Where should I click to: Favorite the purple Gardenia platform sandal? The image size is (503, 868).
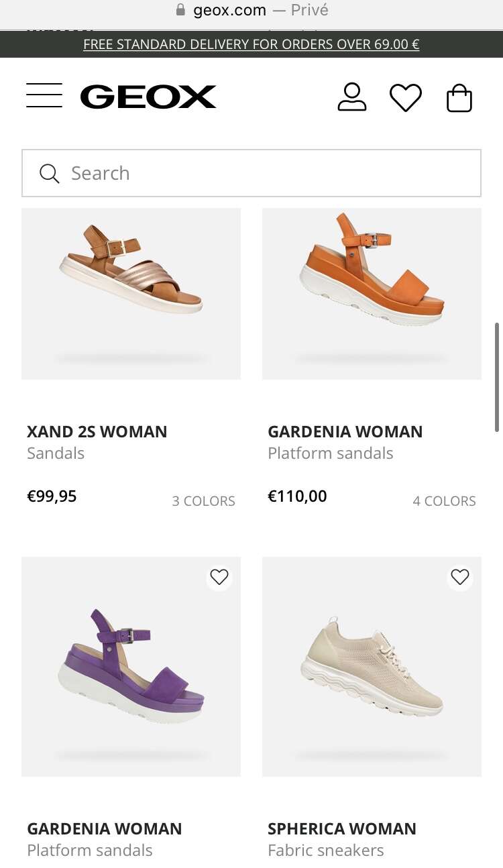click(x=219, y=577)
